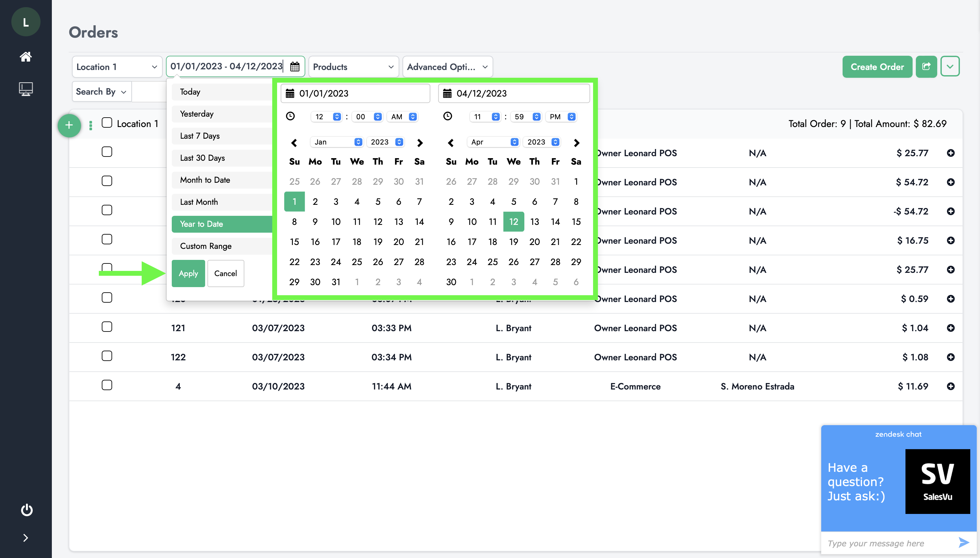
Task: Apply the selected date range
Action: point(188,273)
